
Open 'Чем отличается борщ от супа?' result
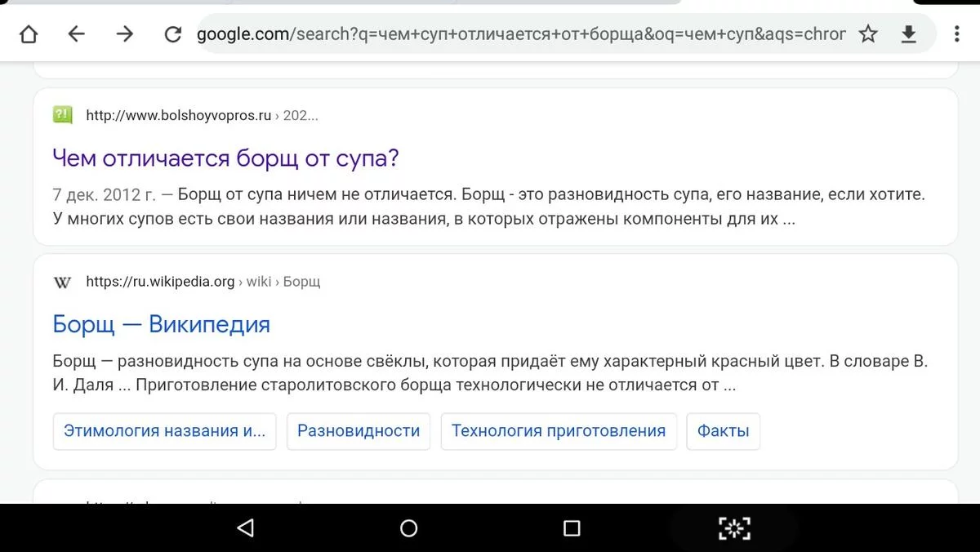point(225,158)
